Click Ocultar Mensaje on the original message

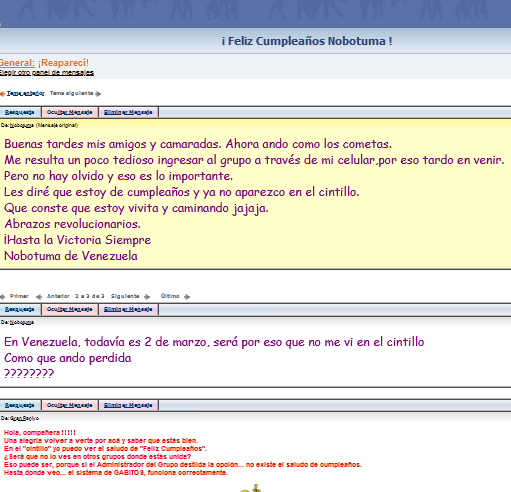tap(70, 112)
